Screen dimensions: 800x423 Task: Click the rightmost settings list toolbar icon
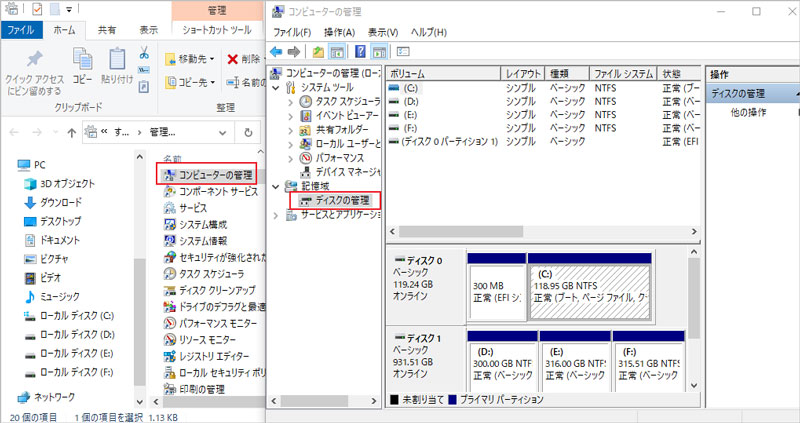coord(403,52)
